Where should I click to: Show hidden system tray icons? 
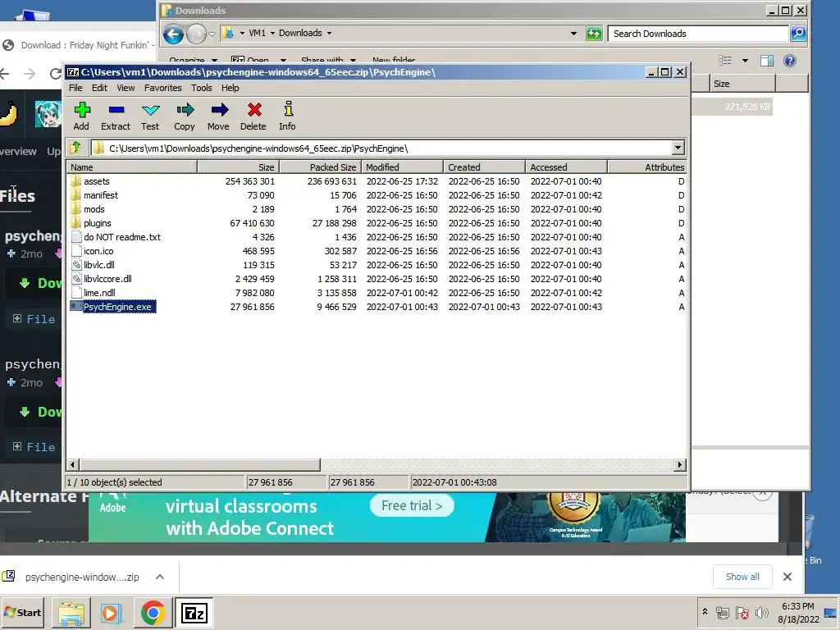(705, 612)
